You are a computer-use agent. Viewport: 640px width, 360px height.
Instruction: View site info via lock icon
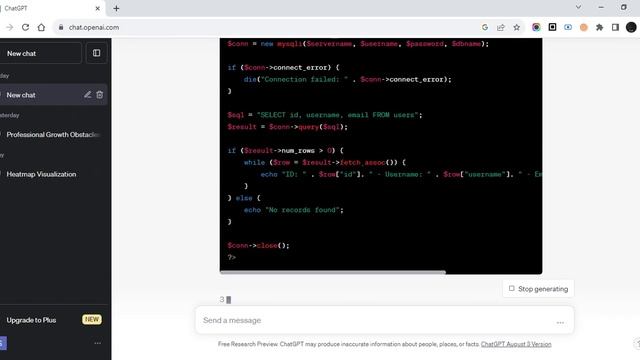[x=61, y=27]
